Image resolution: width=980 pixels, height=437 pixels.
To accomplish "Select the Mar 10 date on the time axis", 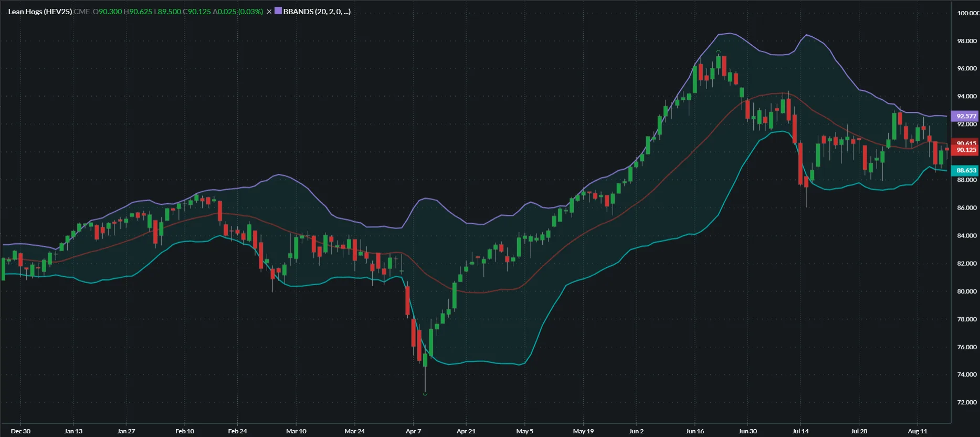I will pos(296,431).
